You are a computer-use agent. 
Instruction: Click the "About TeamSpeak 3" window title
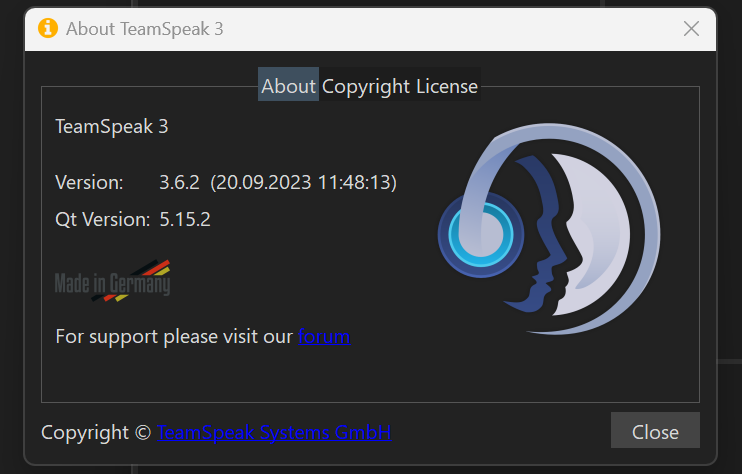144,29
